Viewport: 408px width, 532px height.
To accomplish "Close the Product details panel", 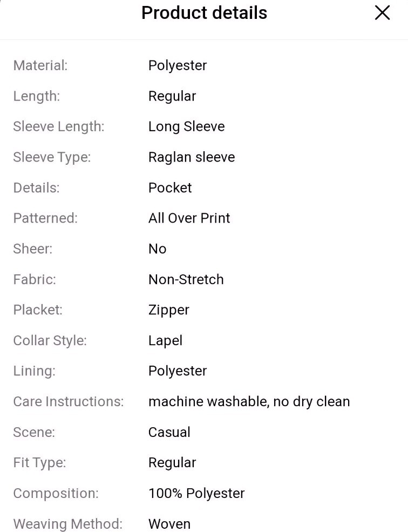I will (x=382, y=13).
